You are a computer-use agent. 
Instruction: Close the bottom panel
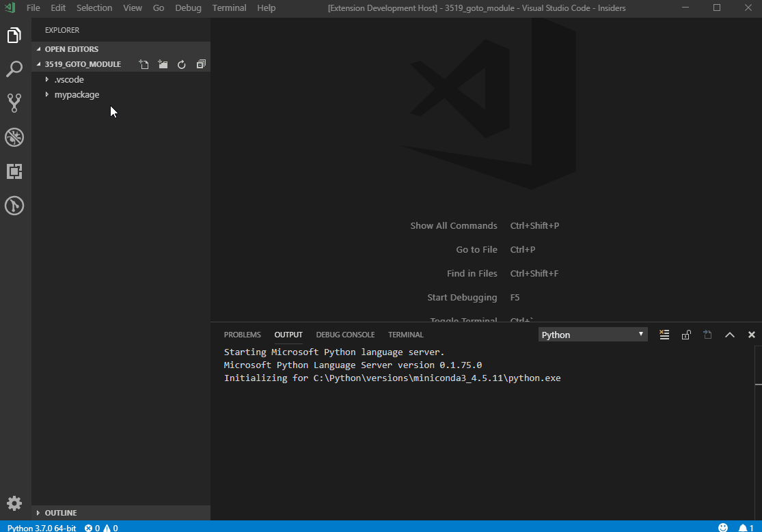(x=751, y=334)
